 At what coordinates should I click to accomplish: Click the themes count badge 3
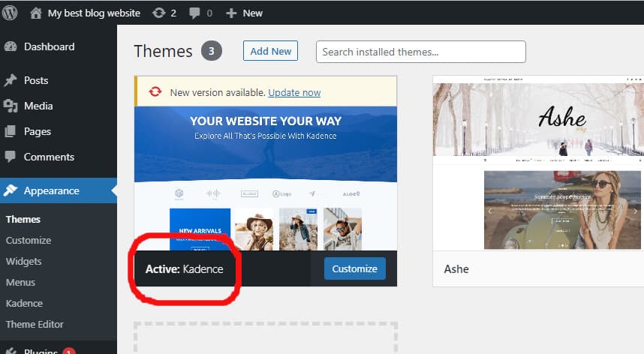coord(212,51)
